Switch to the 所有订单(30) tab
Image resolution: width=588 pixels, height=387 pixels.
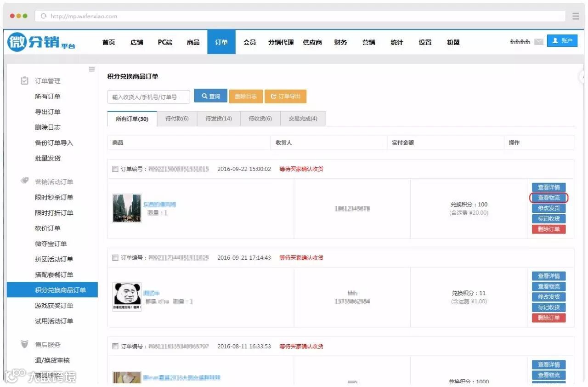(132, 119)
